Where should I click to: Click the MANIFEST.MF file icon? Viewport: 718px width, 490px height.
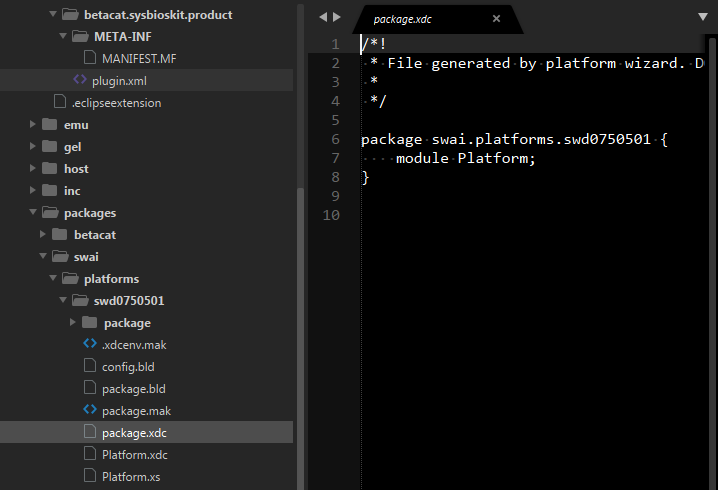coord(89,58)
